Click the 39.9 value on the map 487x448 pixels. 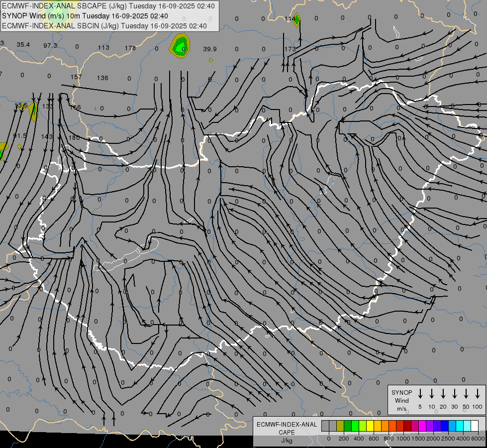click(x=210, y=49)
